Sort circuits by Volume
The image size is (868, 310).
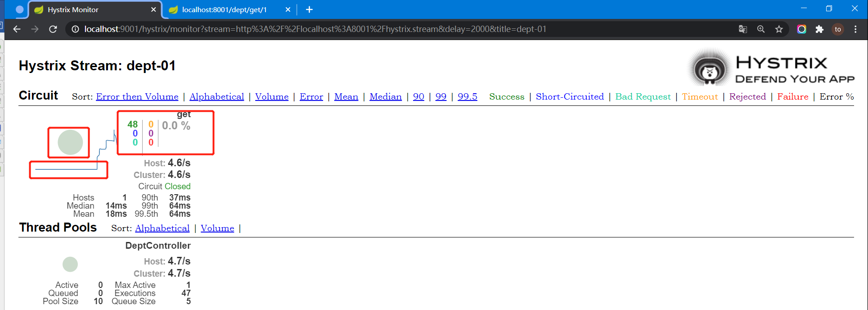pyautogui.click(x=272, y=96)
